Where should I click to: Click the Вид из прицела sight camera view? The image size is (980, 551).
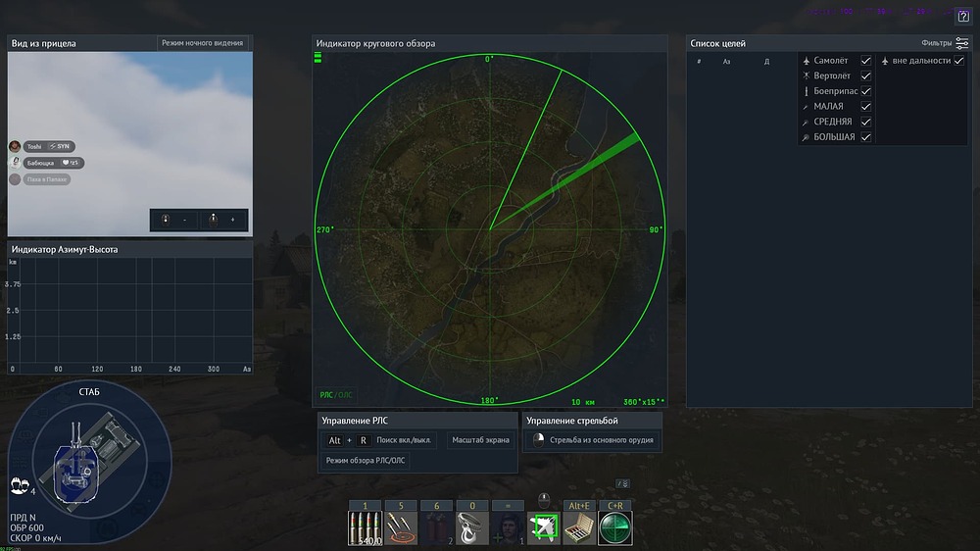(x=130, y=144)
